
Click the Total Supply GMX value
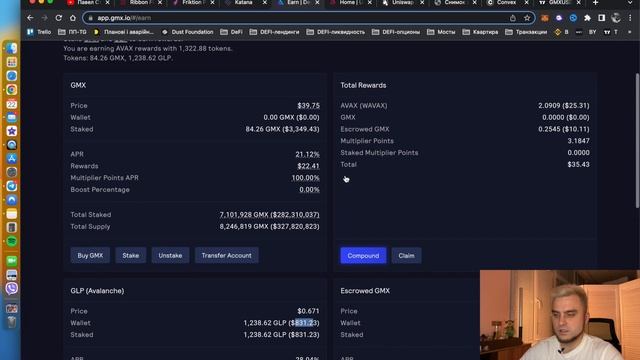coord(269,227)
